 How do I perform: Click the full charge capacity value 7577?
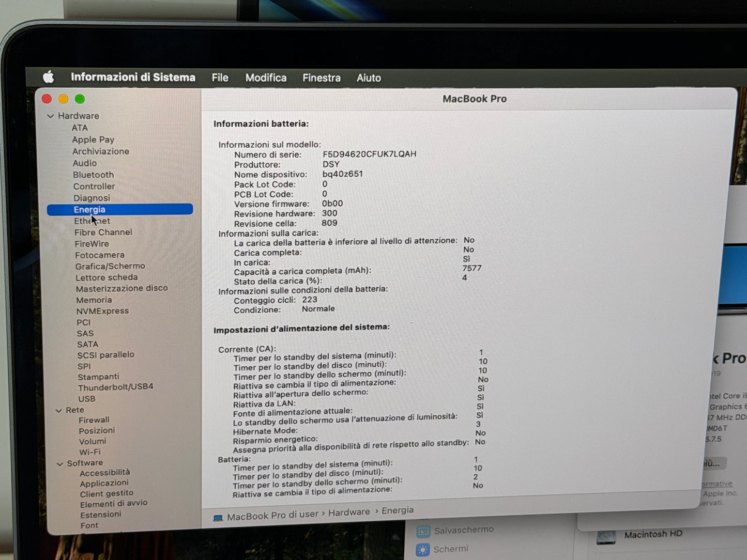[471, 269]
